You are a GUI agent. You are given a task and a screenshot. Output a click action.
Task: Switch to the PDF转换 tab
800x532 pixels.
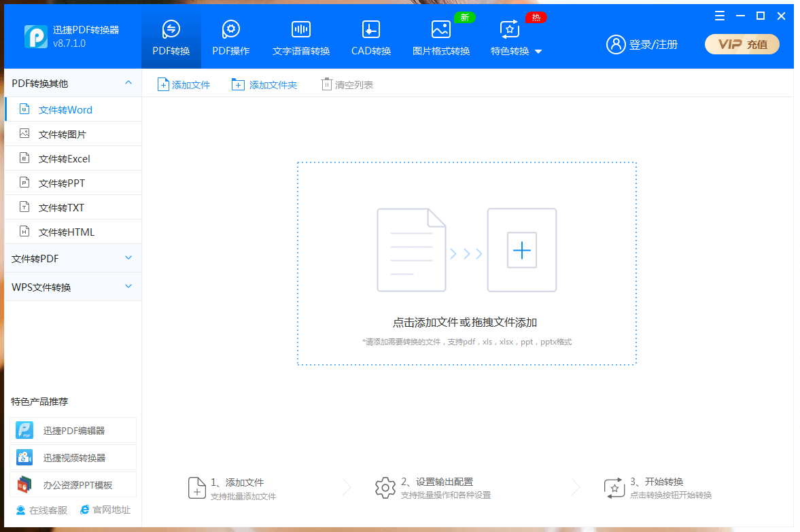pos(171,37)
